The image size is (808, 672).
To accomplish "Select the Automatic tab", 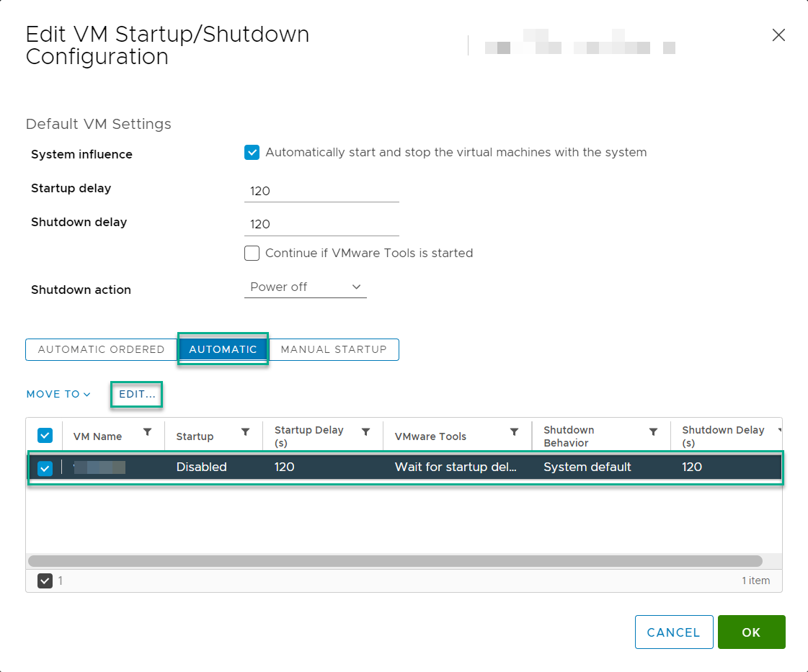I will point(223,349).
